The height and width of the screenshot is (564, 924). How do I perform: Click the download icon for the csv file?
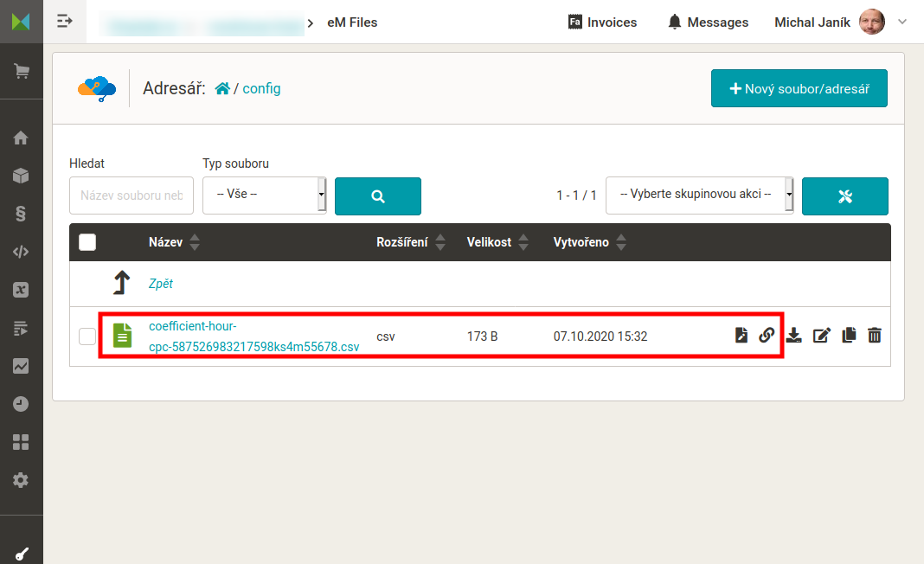click(793, 336)
